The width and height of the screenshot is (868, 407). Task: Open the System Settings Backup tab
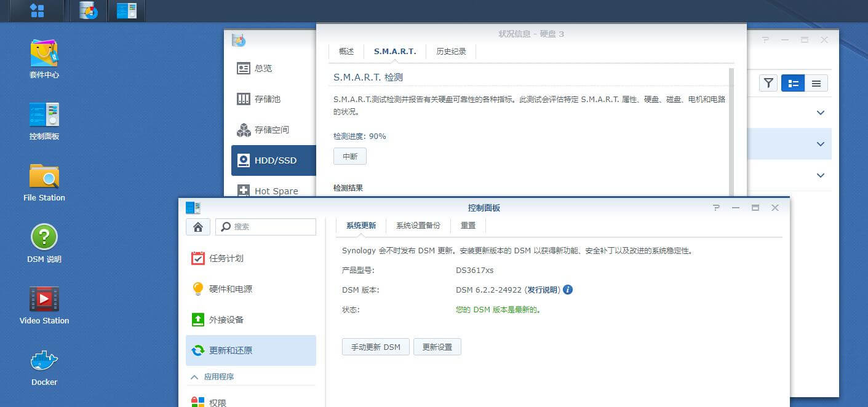pyautogui.click(x=418, y=226)
